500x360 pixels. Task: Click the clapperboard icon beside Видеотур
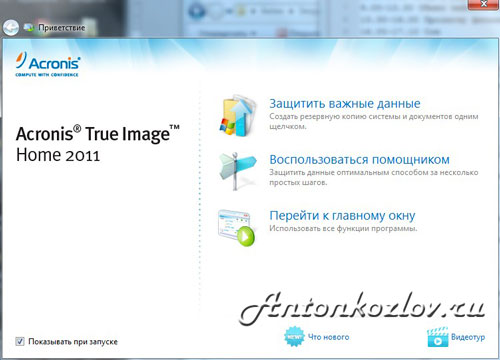click(x=437, y=337)
